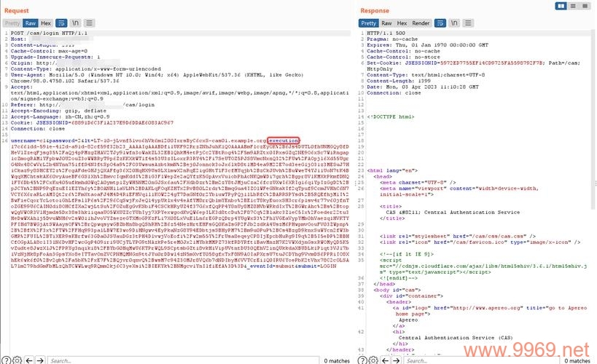597x364 pixels.
Task: Select Raw tab in Request panel
Action: tap(31, 23)
